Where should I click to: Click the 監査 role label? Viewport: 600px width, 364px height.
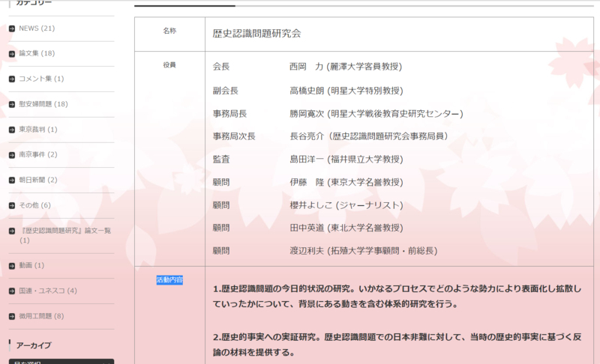point(221,160)
